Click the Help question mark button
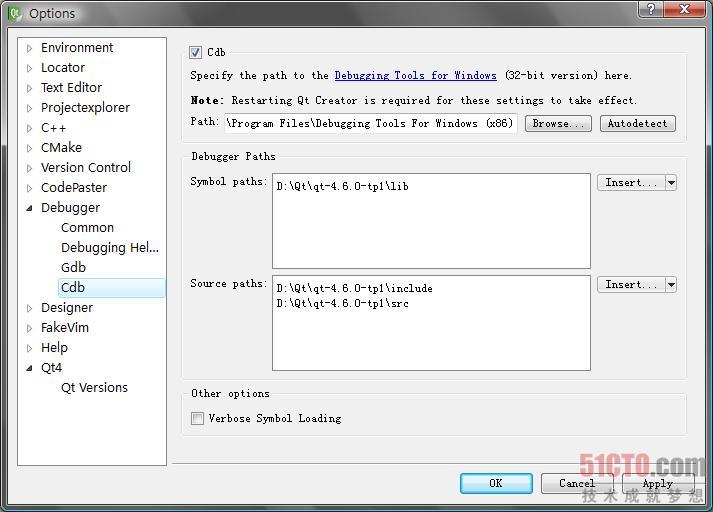 coord(651,9)
